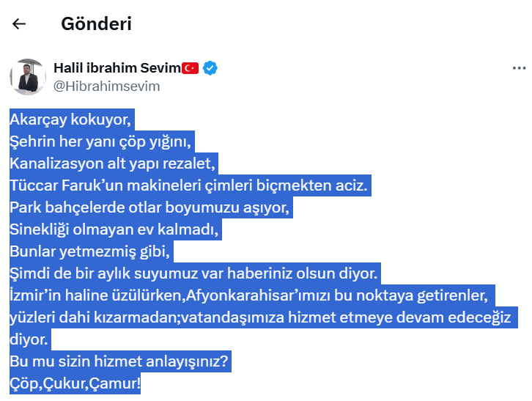
Task: Click the Gönderi page heading
Action: coord(96,23)
